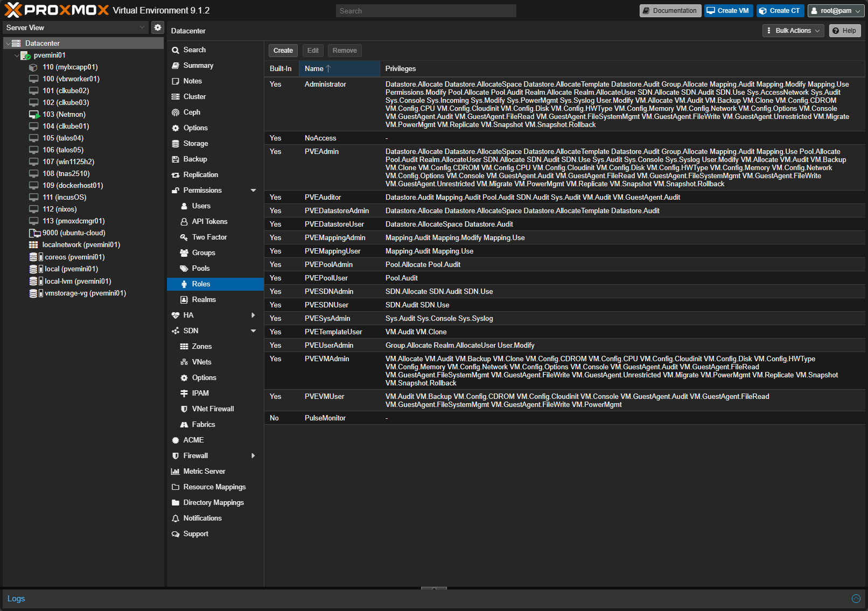Open the Replication panel
The width and height of the screenshot is (868, 611).
click(201, 174)
